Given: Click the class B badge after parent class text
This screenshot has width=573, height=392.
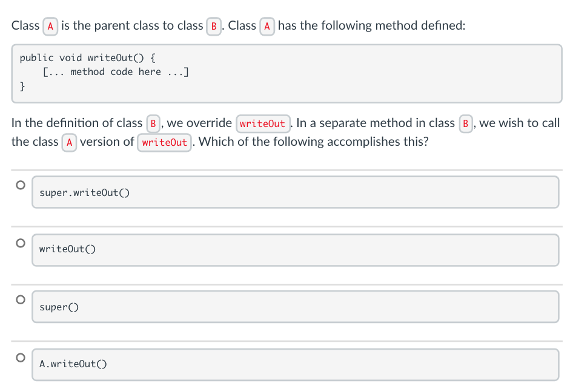Looking at the screenshot, I should pyautogui.click(x=213, y=26).
